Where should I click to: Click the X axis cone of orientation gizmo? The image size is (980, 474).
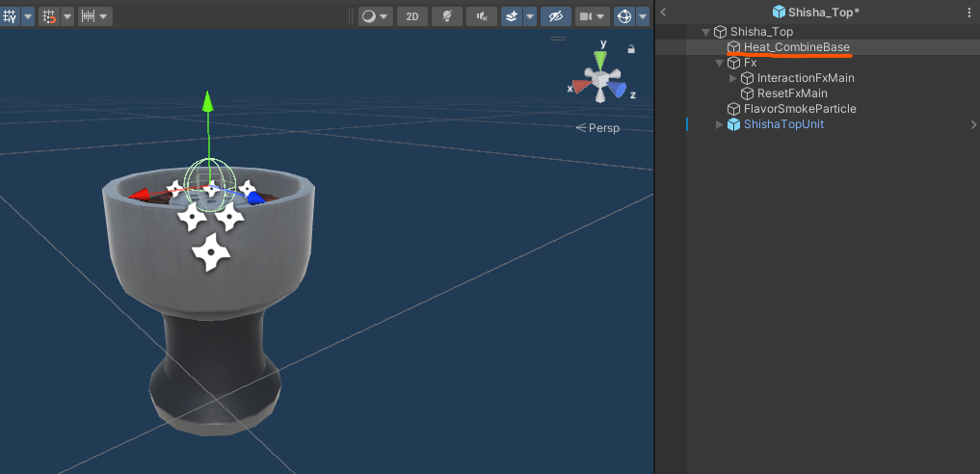click(x=582, y=87)
